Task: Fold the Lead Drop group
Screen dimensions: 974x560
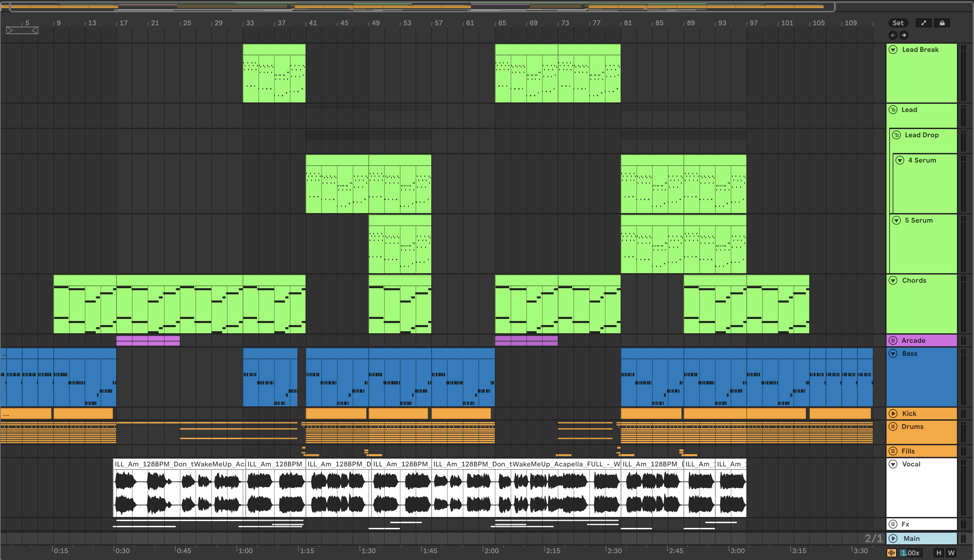Action: (x=896, y=135)
